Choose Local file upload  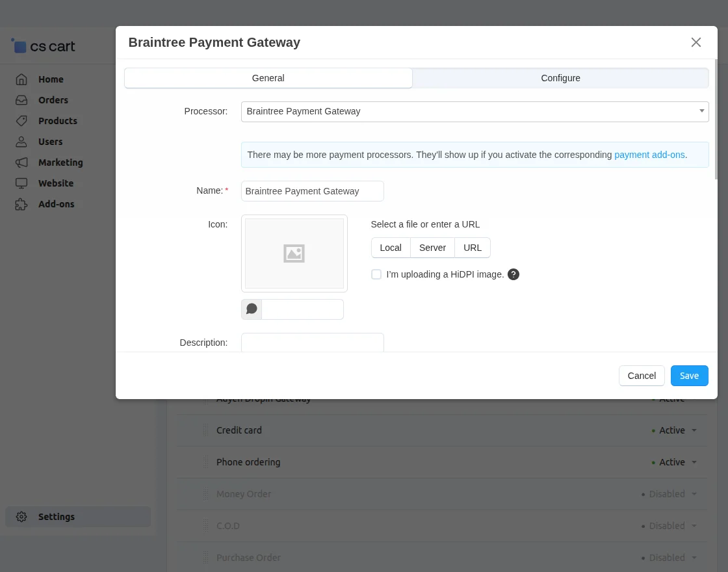click(x=391, y=248)
